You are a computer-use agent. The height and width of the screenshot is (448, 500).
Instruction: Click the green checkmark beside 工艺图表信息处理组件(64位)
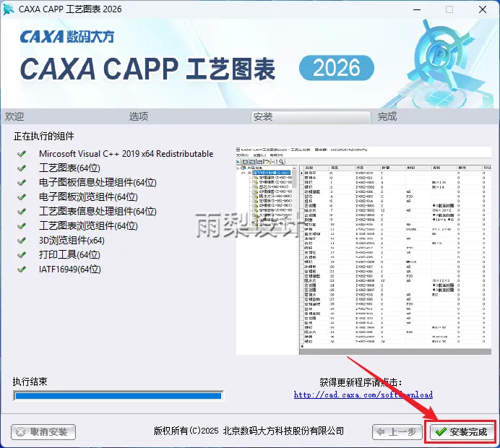pyautogui.click(x=22, y=212)
